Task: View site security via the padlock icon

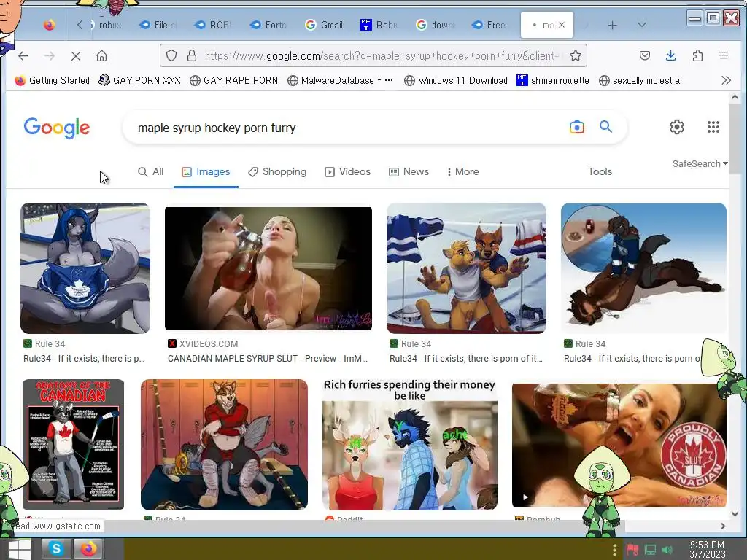Action: tap(192, 55)
